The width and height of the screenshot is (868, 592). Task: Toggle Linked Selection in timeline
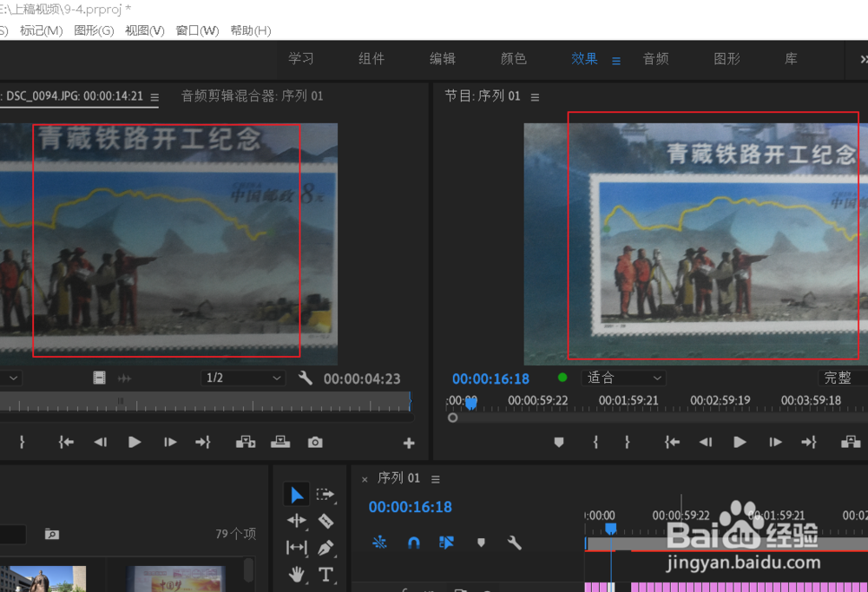point(446,543)
